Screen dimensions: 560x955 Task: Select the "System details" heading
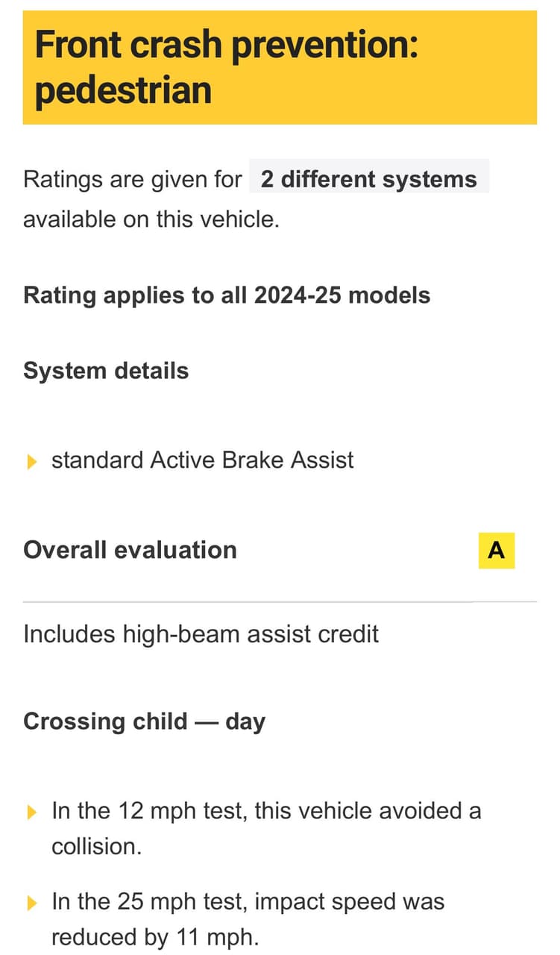click(x=106, y=371)
